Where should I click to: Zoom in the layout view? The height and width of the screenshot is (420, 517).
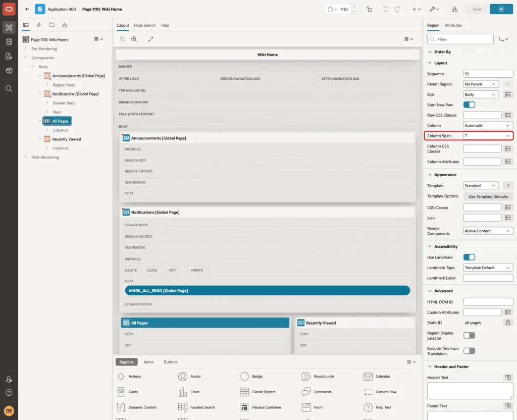tap(134, 39)
